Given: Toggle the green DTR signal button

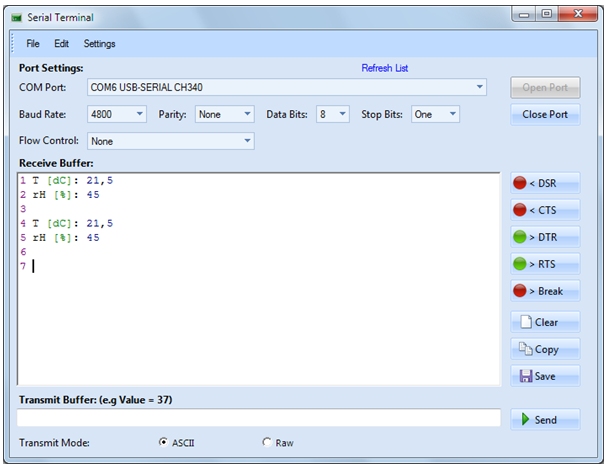Looking at the screenshot, I should [x=545, y=237].
